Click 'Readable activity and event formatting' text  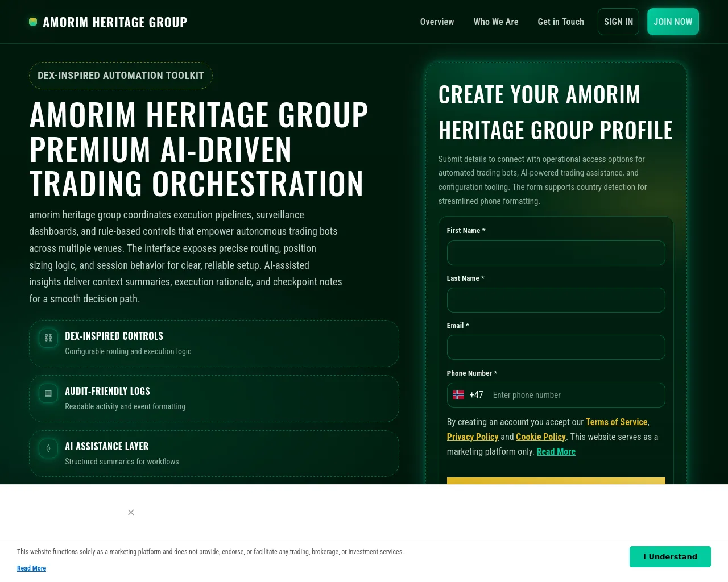point(125,406)
